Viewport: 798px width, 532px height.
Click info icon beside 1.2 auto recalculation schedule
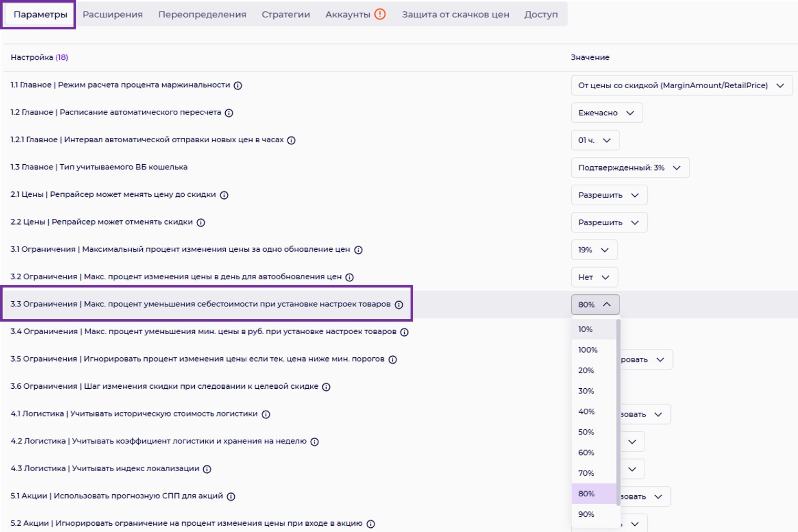pyautogui.click(x=229, y=113)
